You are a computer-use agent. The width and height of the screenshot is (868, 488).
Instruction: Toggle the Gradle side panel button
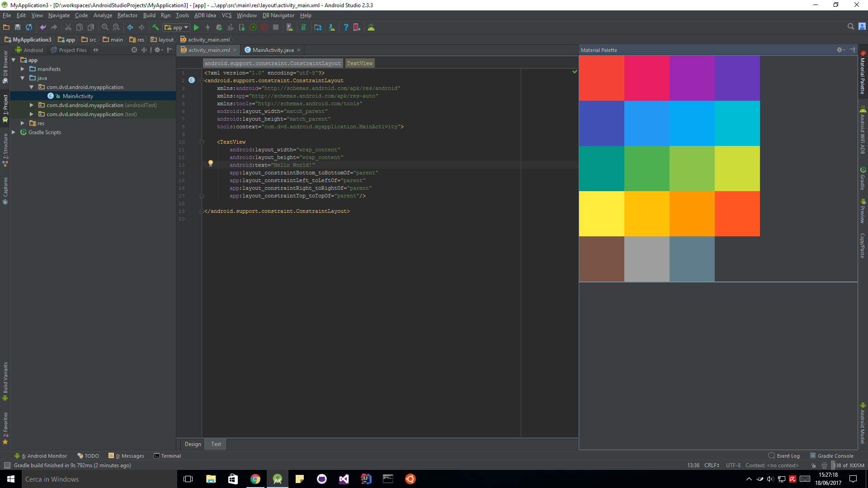pos(863,179)
